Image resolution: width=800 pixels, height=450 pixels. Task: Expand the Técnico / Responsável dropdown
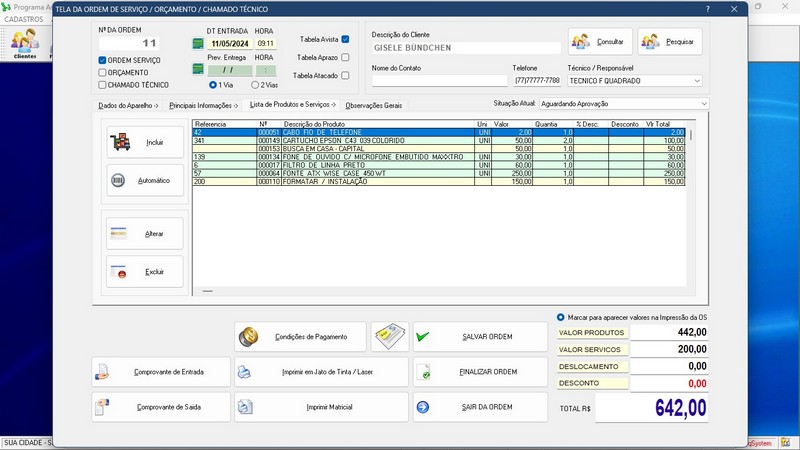click(696, 81)
